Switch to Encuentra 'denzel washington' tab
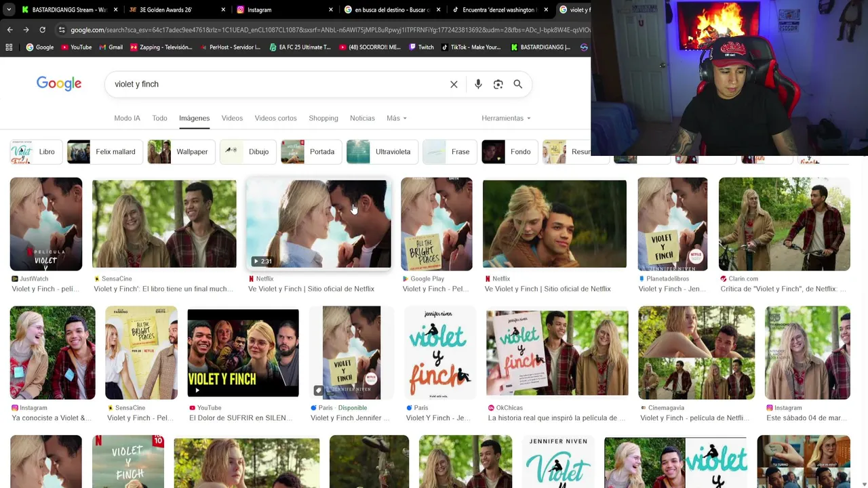The image size is (868, 488). tap(498, 9)
